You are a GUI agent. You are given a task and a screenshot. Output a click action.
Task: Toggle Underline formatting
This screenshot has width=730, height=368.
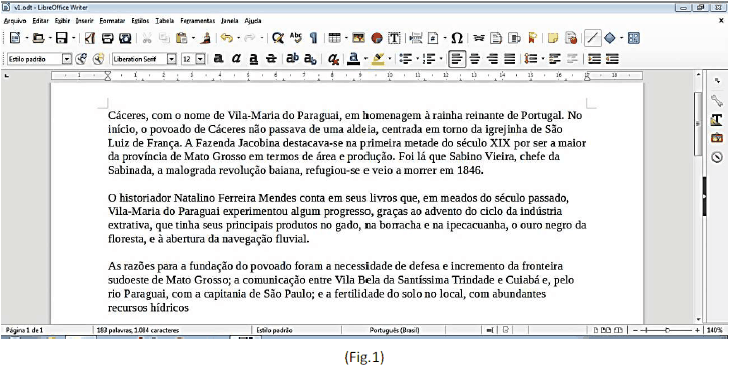click(x=253, y=59)
